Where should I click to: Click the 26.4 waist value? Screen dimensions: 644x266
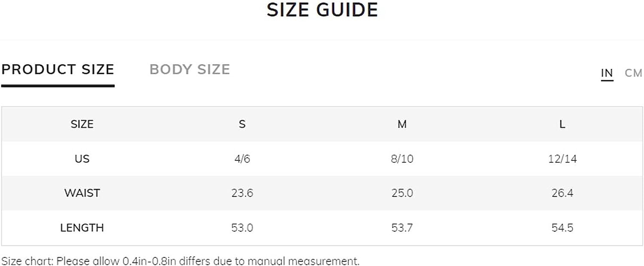pyautogui.click(x=562, y=193)
